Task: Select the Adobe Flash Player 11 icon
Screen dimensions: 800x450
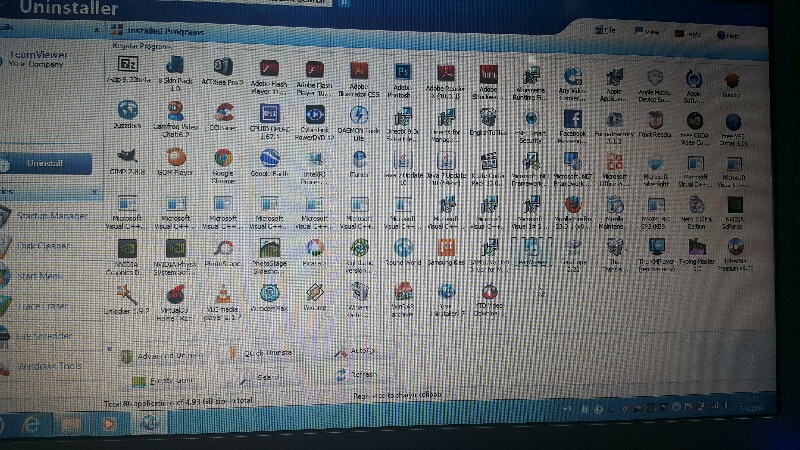Action: (269, 68)
